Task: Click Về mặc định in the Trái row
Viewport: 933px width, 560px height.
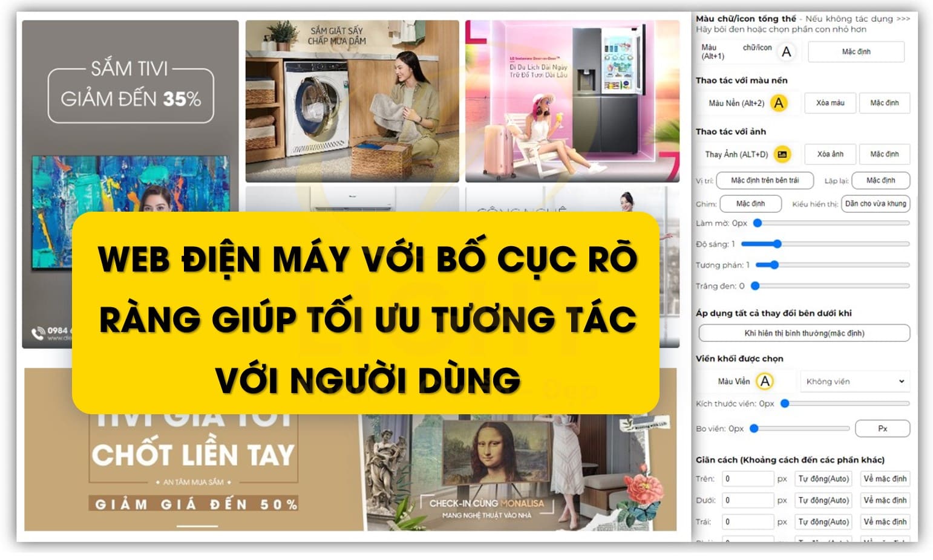Action: click(885, 522)
